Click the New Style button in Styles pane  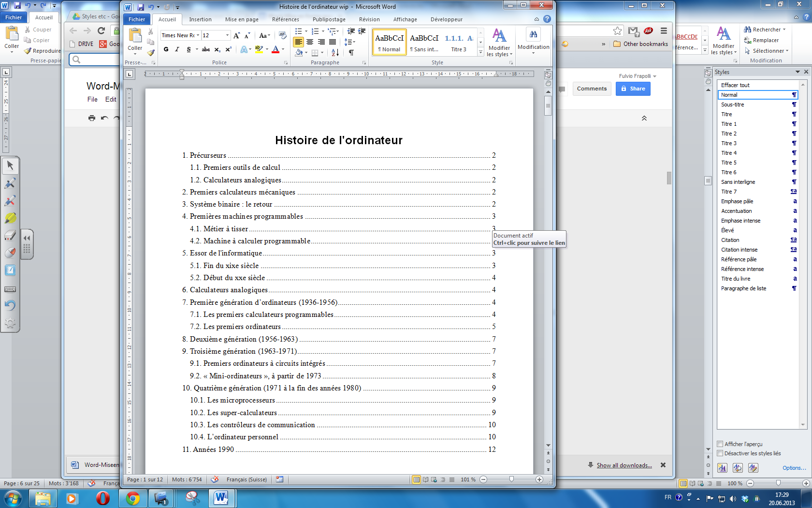[x=722, y=468]
